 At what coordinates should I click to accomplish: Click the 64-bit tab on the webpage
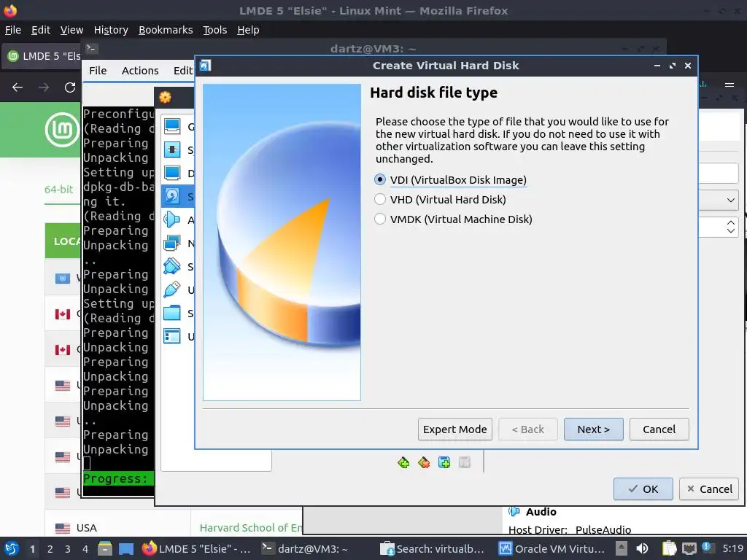click(x=59, y=190)
